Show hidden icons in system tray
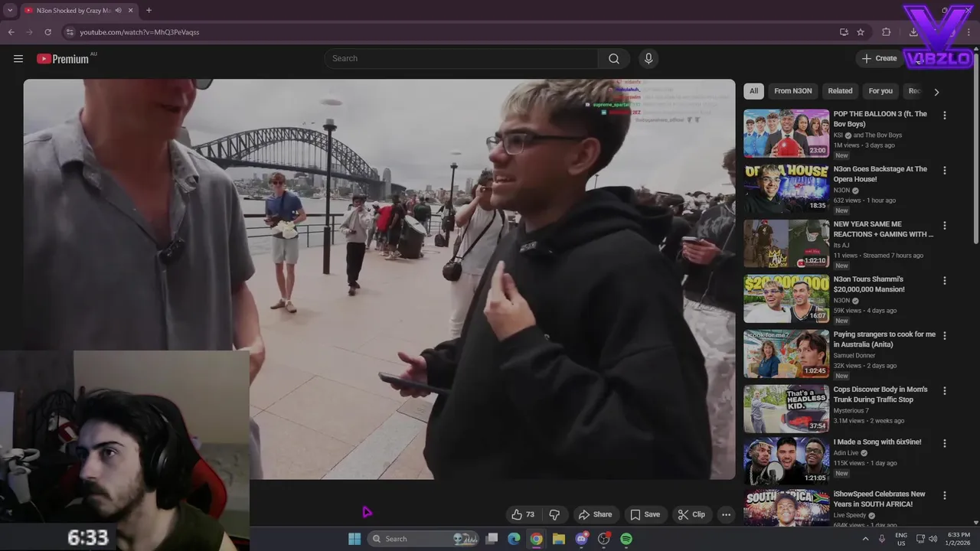980x551 pixels. (x=866, y=539)
